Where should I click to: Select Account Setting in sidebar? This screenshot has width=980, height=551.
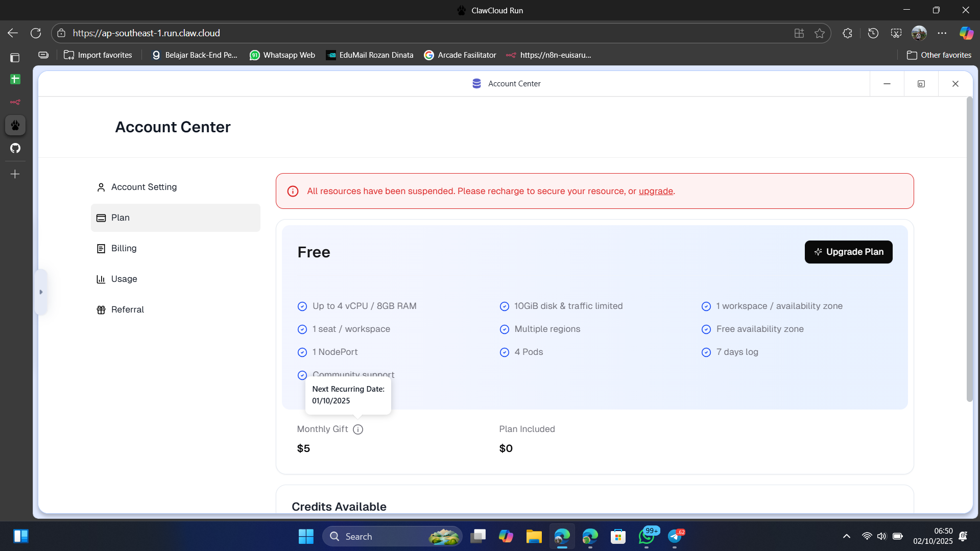pyautogui.click(x=144, y=187)
